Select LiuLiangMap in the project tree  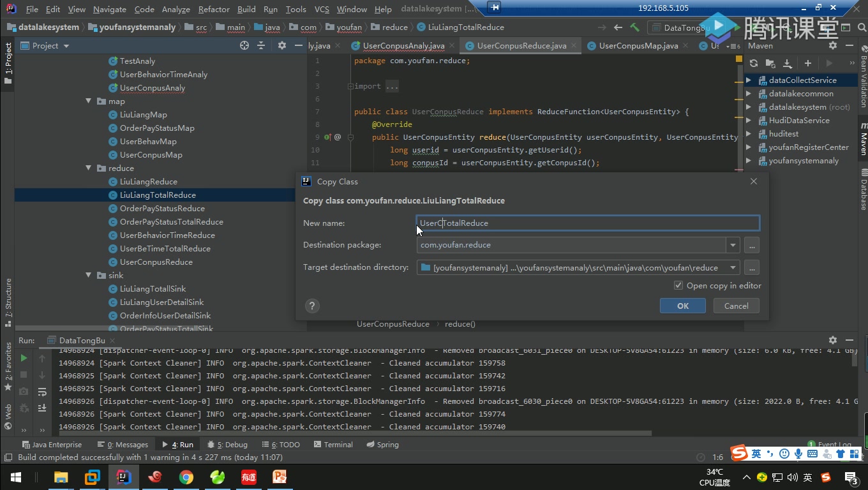point(143,115)
